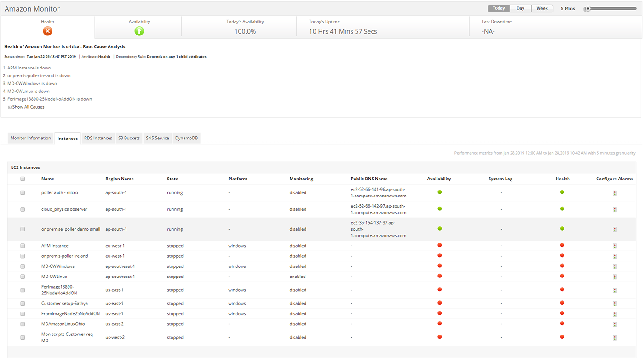The width and height of the screenshot is (644, 358).
Task: Click the green Availability up-arrow icon
Action: point(139,31)
